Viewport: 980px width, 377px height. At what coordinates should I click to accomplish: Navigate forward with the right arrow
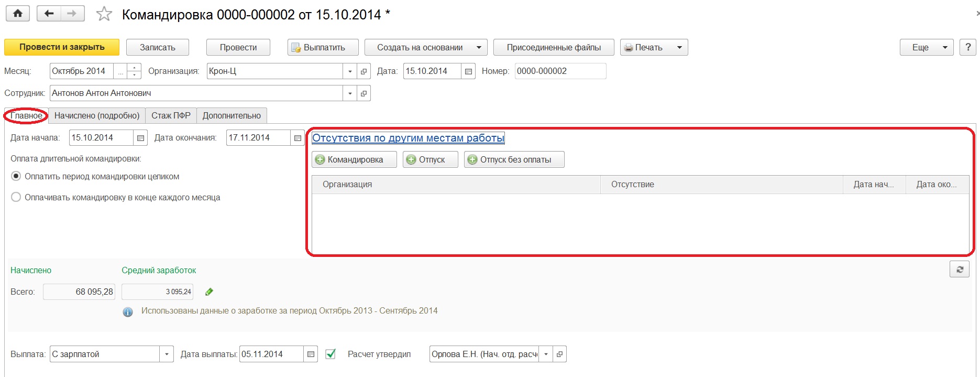(x=73, y=14)
